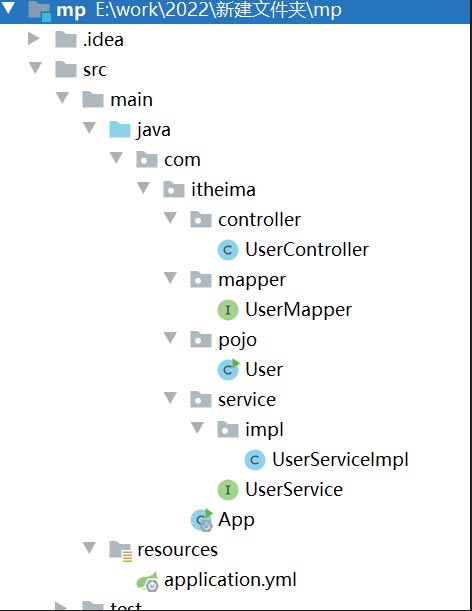
Task: Click the User class icon with run marker
Action: [228, 369]
